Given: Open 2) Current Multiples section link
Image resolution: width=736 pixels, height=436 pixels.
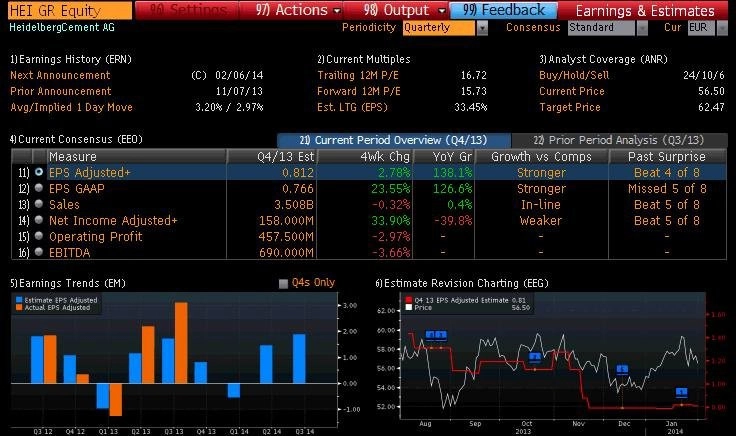Looking at the screenshot, I should (363, 59).
